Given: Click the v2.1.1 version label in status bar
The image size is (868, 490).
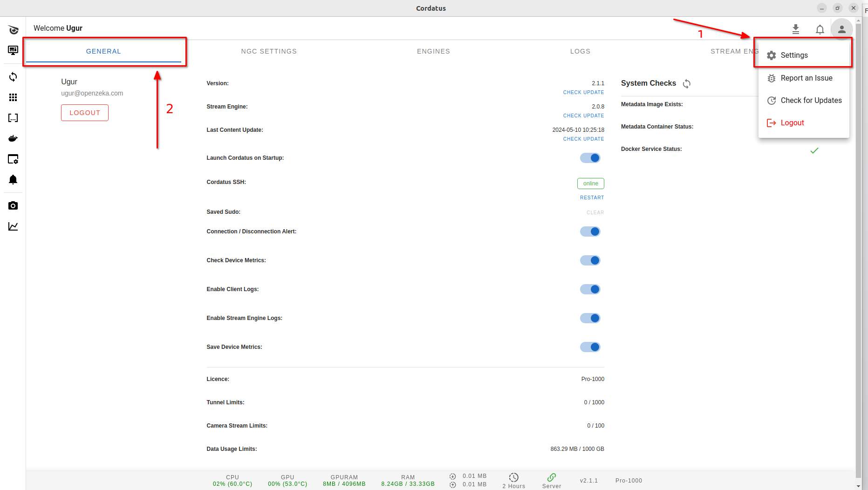Looking at the screenshot, I should point(589,481).
